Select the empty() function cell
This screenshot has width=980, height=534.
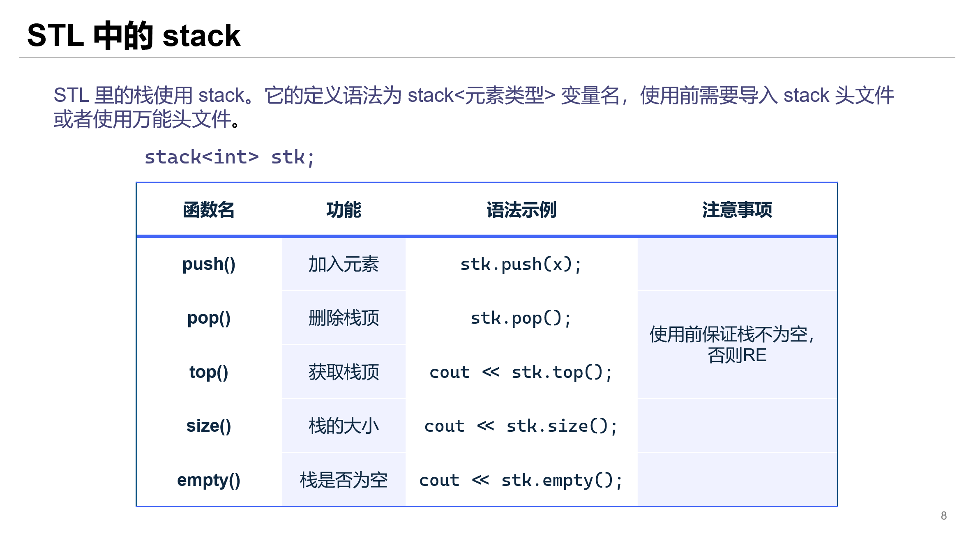coord(209,480)
